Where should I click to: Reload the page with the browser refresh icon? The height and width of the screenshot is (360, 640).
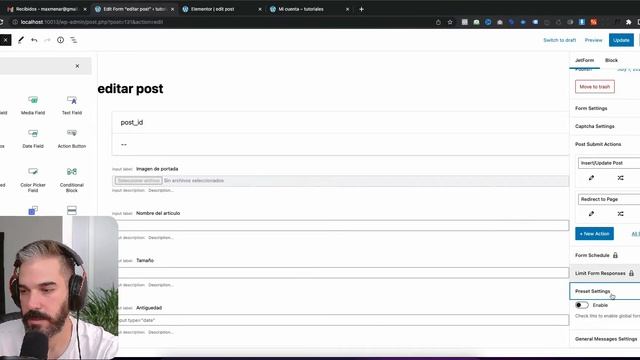coord(1,22)
